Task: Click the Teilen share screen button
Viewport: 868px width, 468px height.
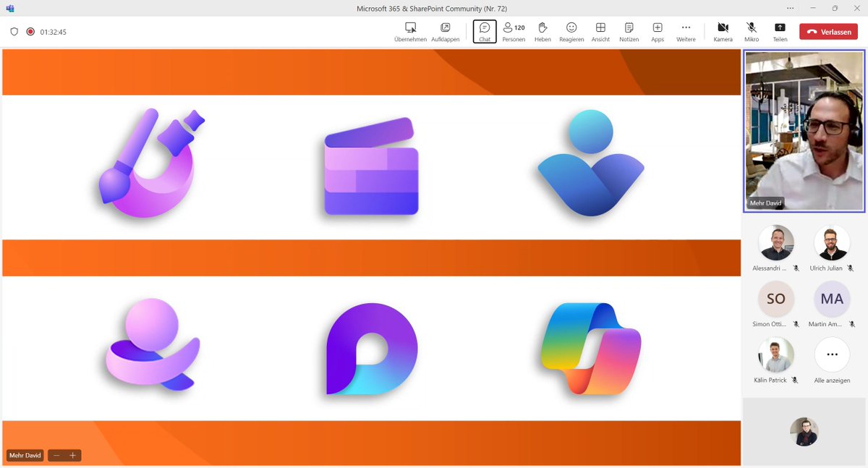Action: (780, 32)
